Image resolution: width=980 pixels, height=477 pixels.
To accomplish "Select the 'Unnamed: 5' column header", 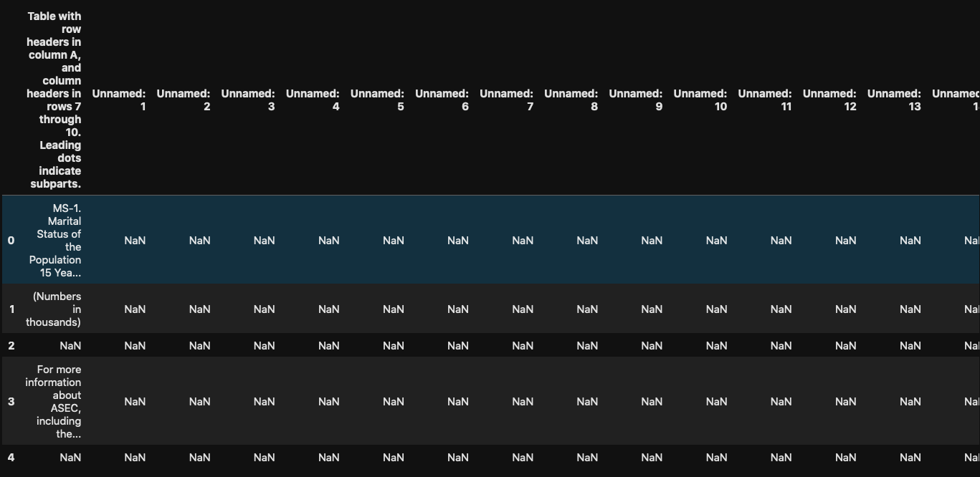I will click(377, 100).
